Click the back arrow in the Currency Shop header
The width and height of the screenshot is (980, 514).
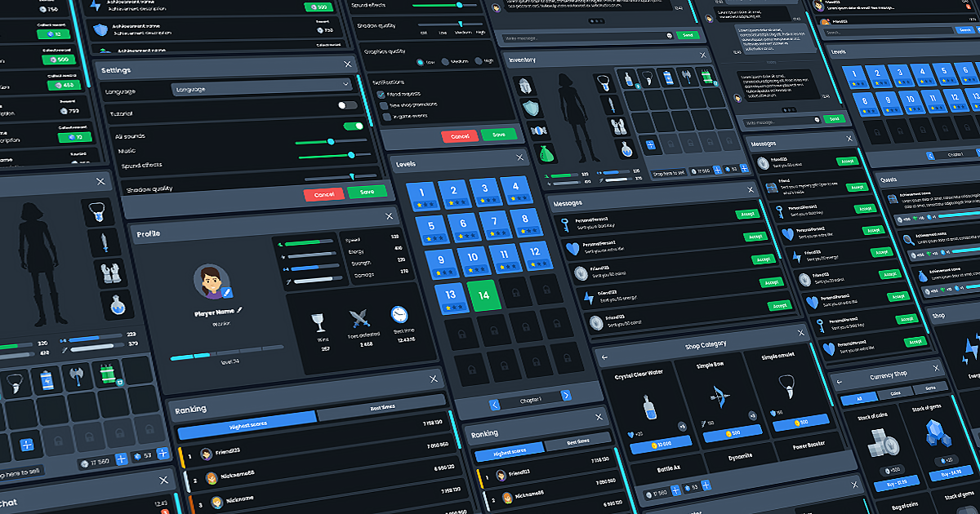[x=839, y=382]
